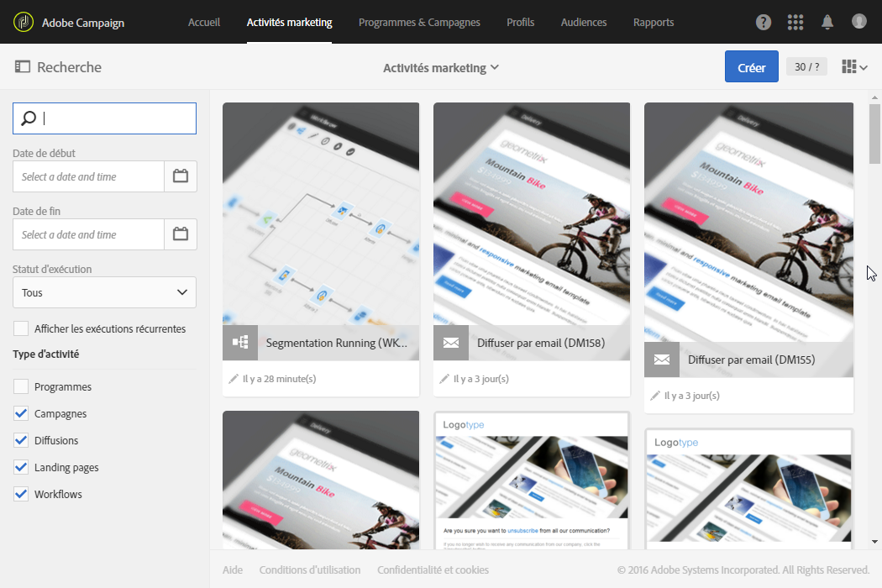Open Conditions d'utilisation link
This screenshot has height=588, width=882.
310,570
